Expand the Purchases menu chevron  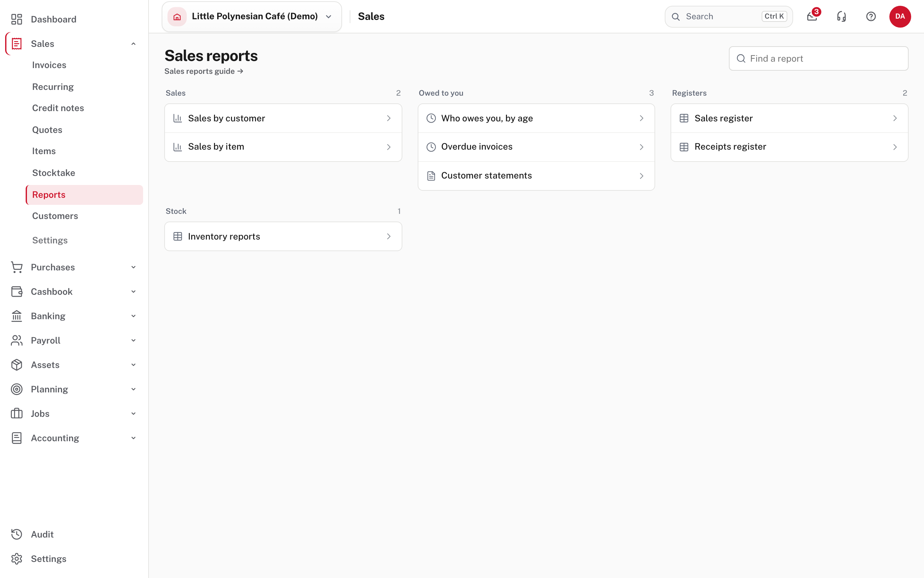point(133,267)
